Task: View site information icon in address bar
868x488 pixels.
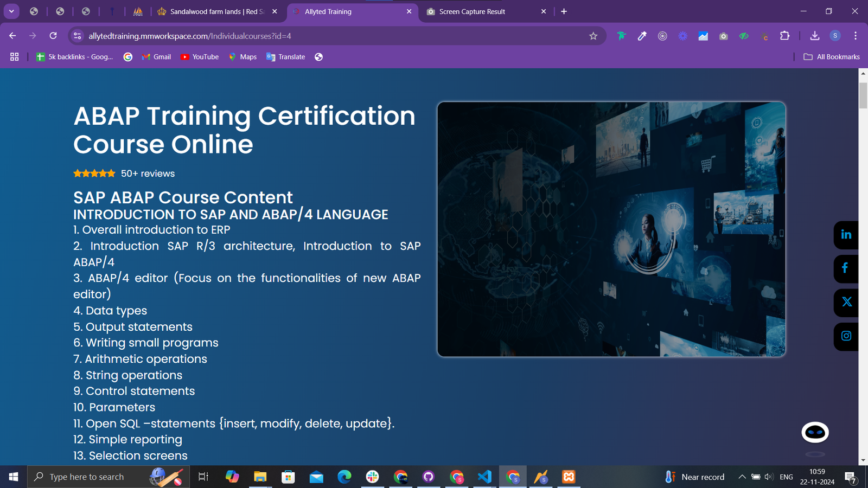Action: [x=78, y=36]
